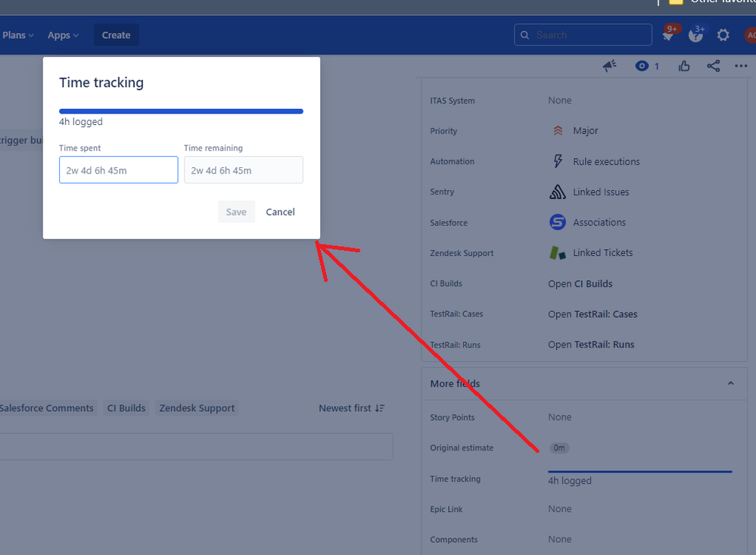Open Salesforce Associations
This screenshot has width=756, height=555.
coord(599,223)
